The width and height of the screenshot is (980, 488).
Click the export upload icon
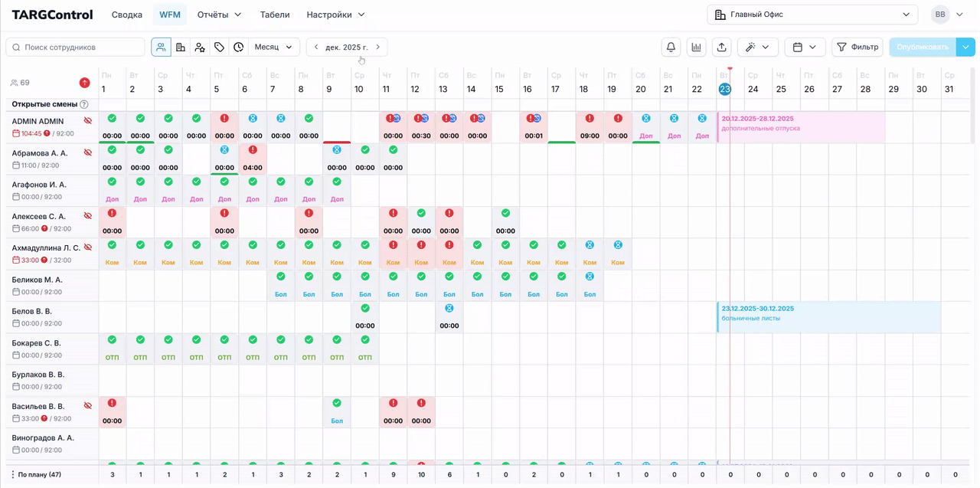pos(721,47)
